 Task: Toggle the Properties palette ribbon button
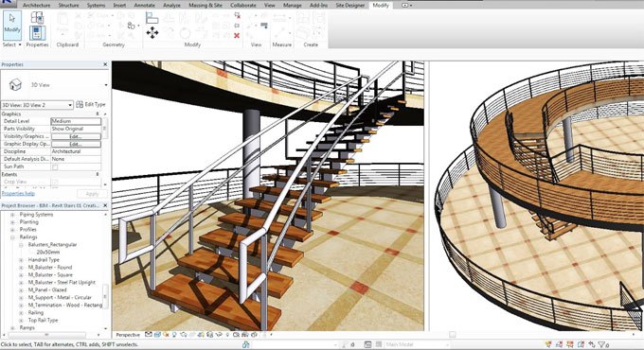click(37, 33)
